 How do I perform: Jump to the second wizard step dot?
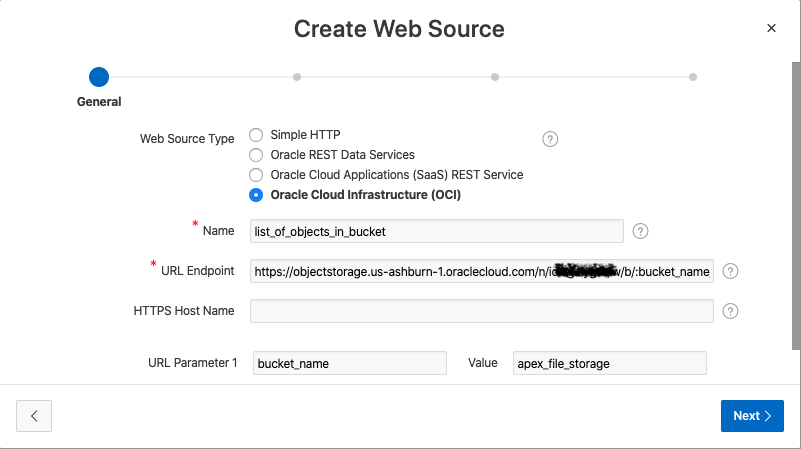tap(297, 77)
